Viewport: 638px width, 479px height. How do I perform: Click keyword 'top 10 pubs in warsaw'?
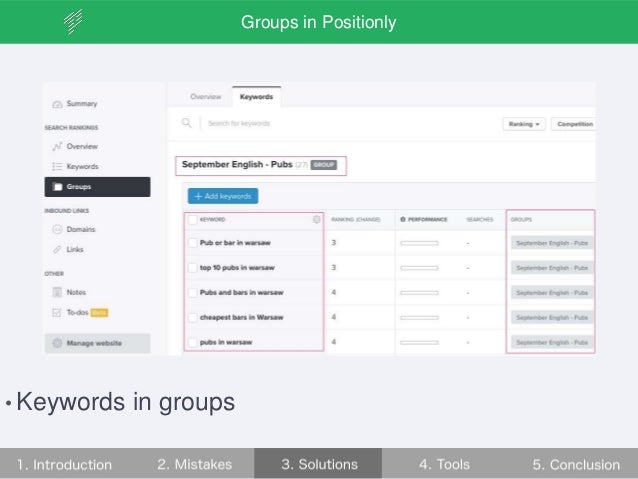(x=237, y=268)
